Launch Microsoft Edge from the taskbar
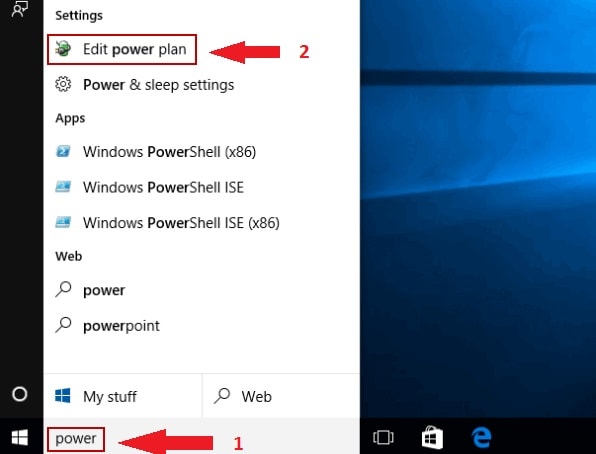This screenshot has width=596, height=454. point(482,437)
